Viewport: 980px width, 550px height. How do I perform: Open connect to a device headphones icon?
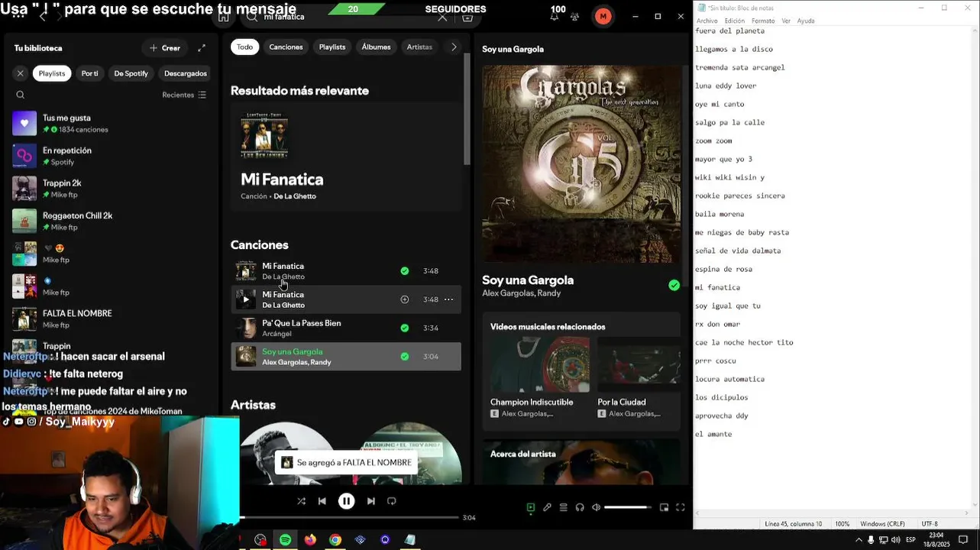[x=580, y=507]
